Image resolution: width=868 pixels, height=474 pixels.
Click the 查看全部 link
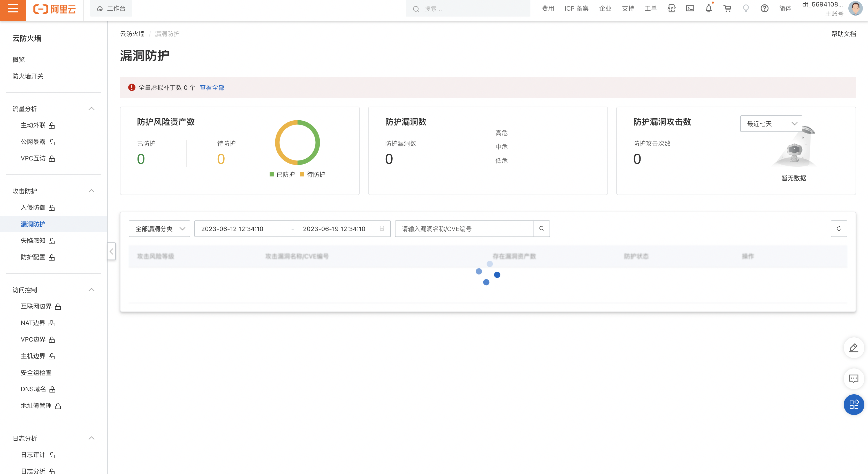[x=212, y=88]
